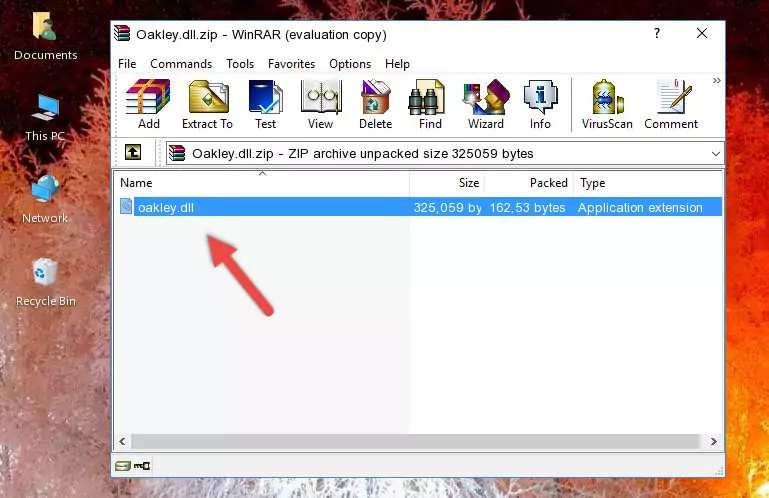This screenshot has height=498, width=769.
Task: Click the Application extension type cell
Action: point(640,208)
